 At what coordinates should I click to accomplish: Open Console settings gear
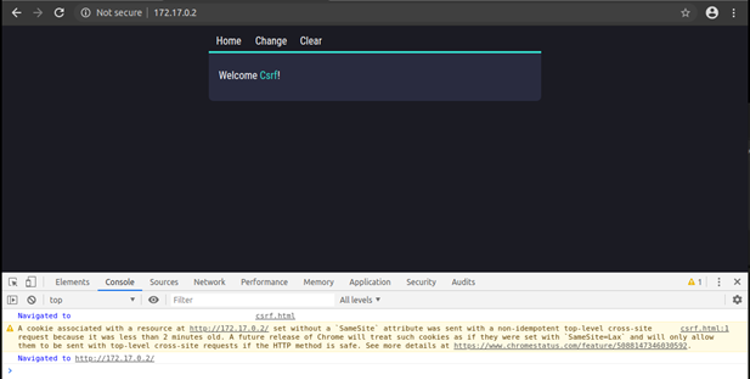point(737,300)
